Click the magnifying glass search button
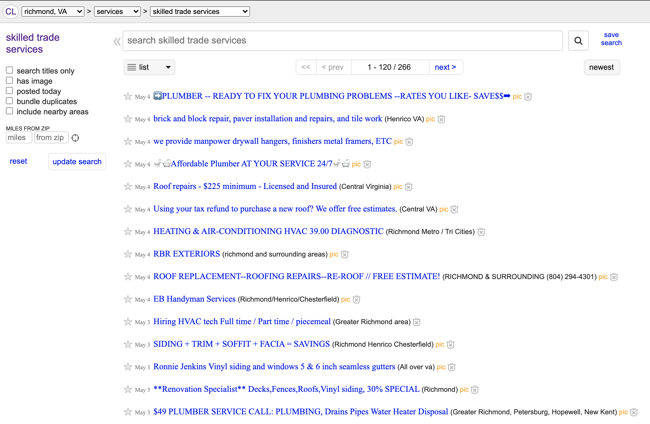This screenshot has height=424, width=650. [578, 41]
